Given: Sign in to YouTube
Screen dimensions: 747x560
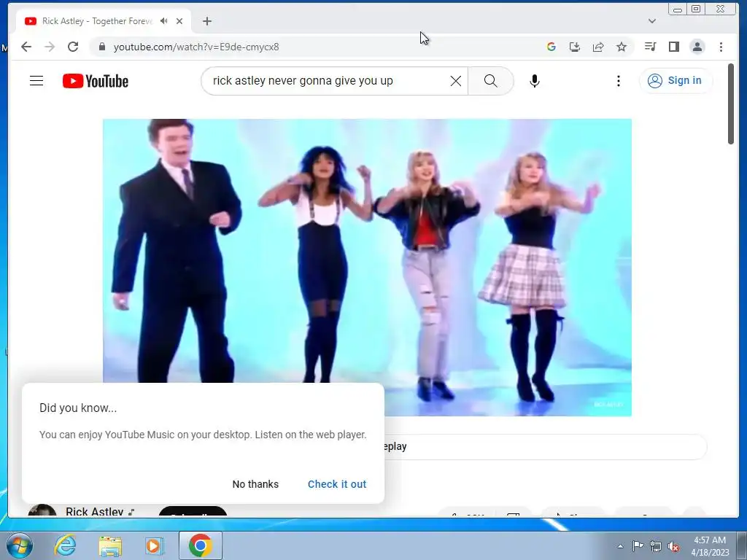Looking at the screenshot, I should (x=676, y=80).
